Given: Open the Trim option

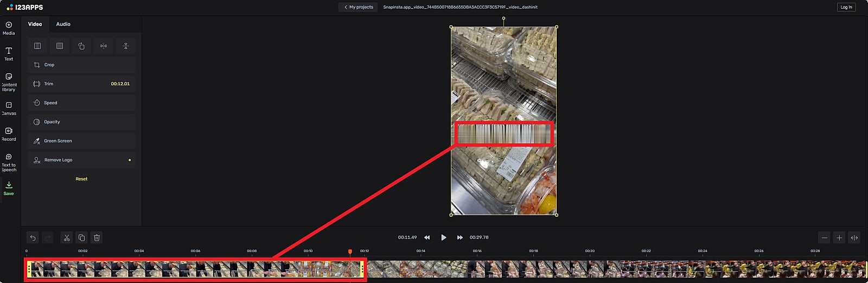Looking at the screenshot, I should tap(81, 84).
